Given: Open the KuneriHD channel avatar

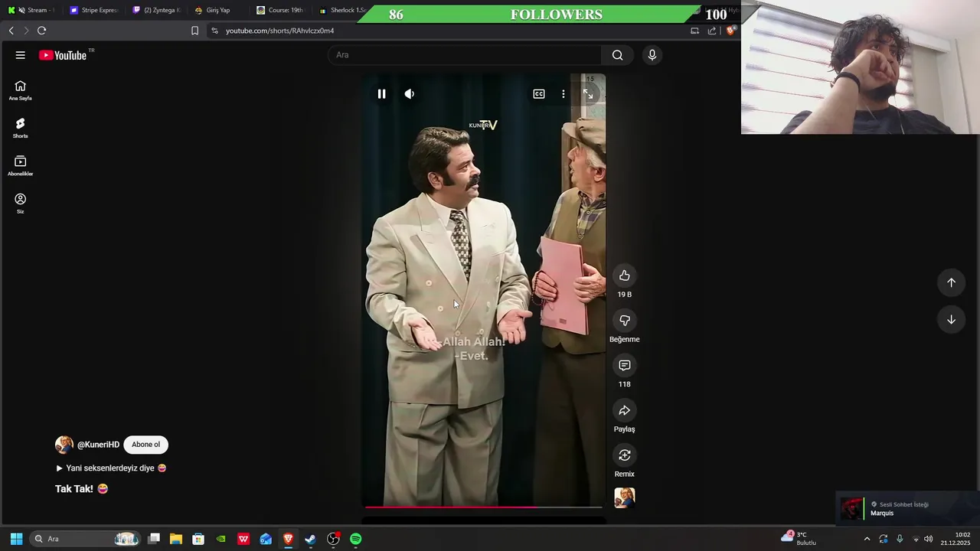Looking at the screenshot, I should point(64,445).
